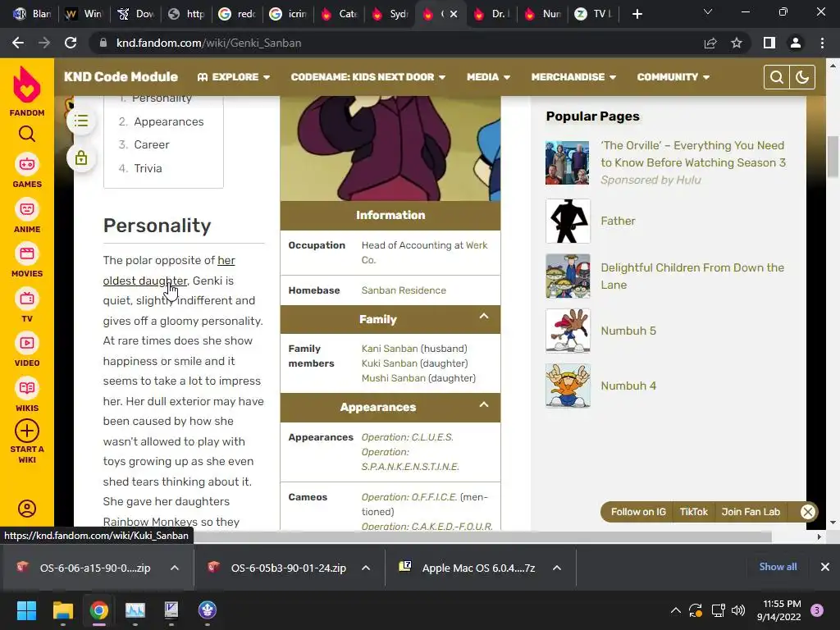Jump to Trivia in contents list
The image size is (840, 630).
pos(148,168)
